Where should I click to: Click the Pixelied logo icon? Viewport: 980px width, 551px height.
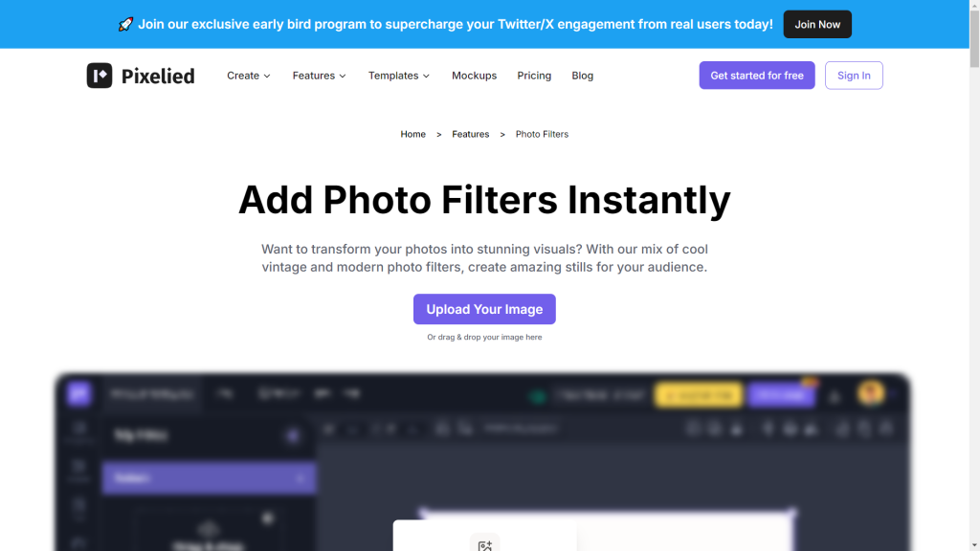click(x=100, y=76)
